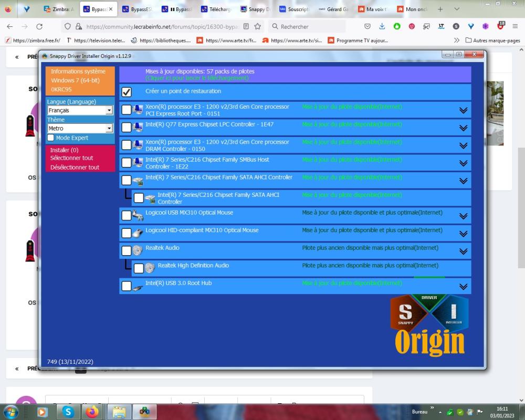
Task: Toggle Firefox reader view icon
Action: coord(246,26)
